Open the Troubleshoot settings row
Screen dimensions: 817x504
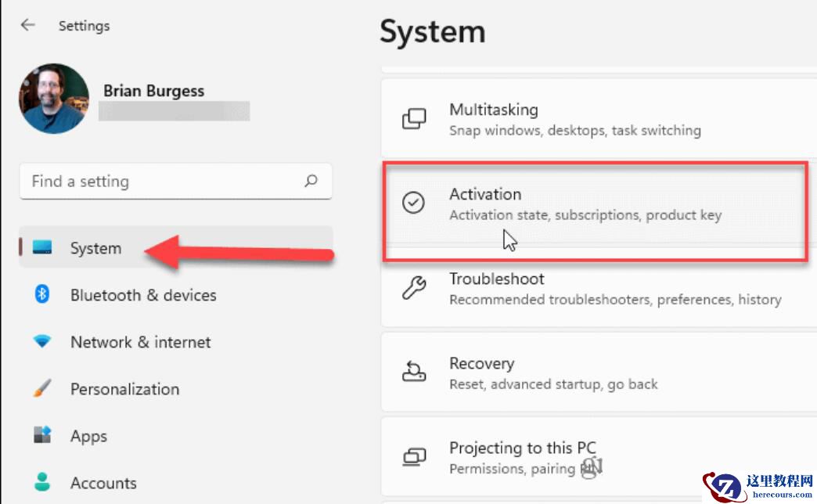pos(595,288)
